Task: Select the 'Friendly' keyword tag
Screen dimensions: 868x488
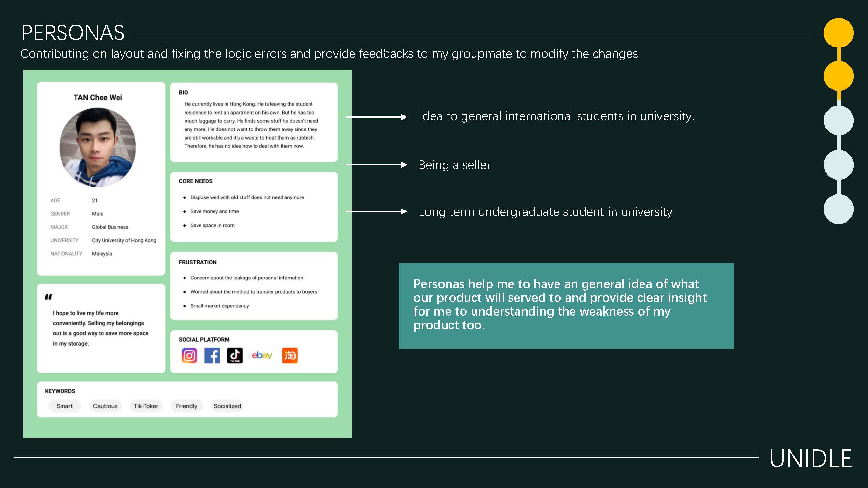Action: pyautogui.click(x=186, y=406)
